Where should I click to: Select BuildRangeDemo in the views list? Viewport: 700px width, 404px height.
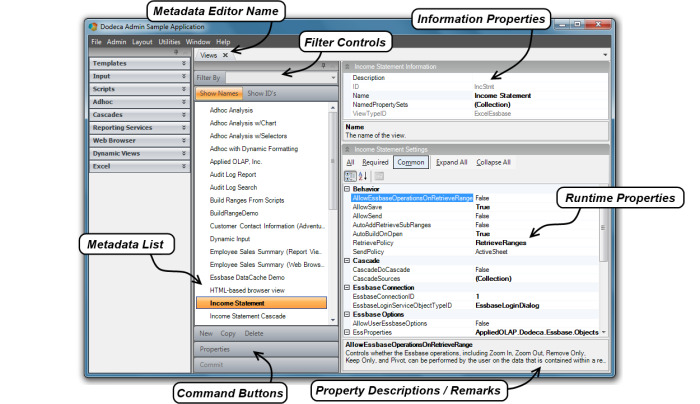pos(234,213)
